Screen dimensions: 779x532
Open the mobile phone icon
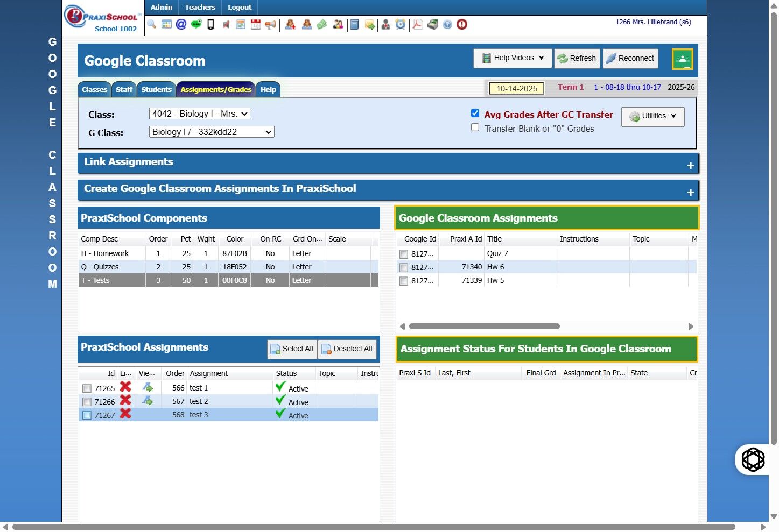point(211,24)
